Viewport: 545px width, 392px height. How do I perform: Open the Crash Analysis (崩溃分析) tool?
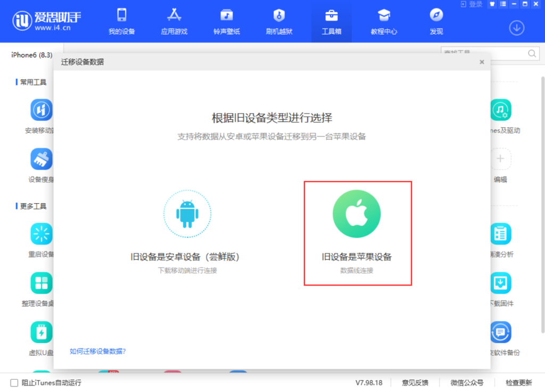[x=500, y=234]
